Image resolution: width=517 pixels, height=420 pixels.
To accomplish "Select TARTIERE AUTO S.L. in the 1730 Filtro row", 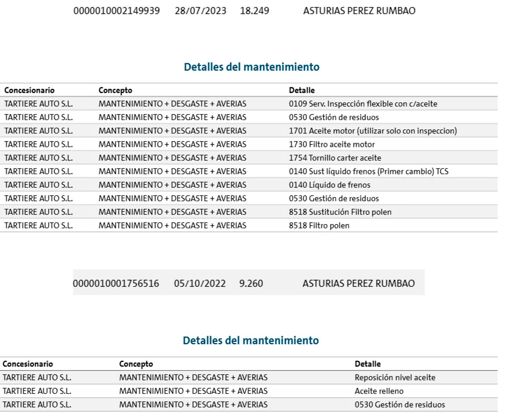I will click(38, 145).
